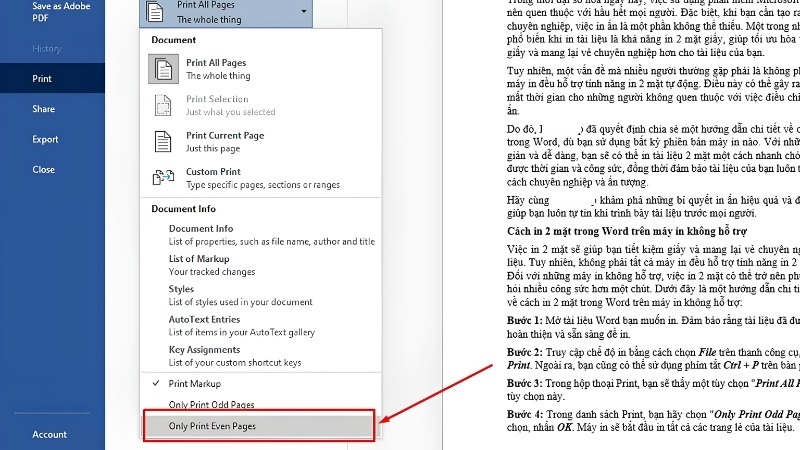Click the Print All Pages page icon

pos(163,69)
